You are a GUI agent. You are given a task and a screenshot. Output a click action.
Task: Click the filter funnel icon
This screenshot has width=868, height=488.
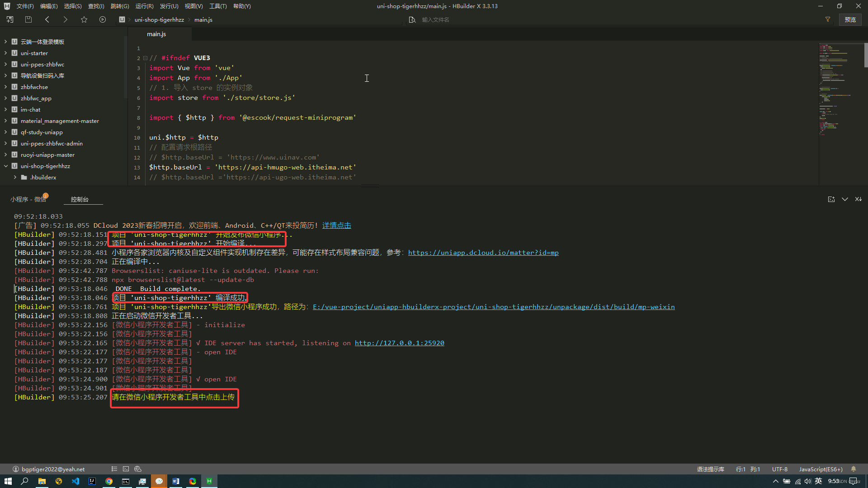(x=828, y=19)
